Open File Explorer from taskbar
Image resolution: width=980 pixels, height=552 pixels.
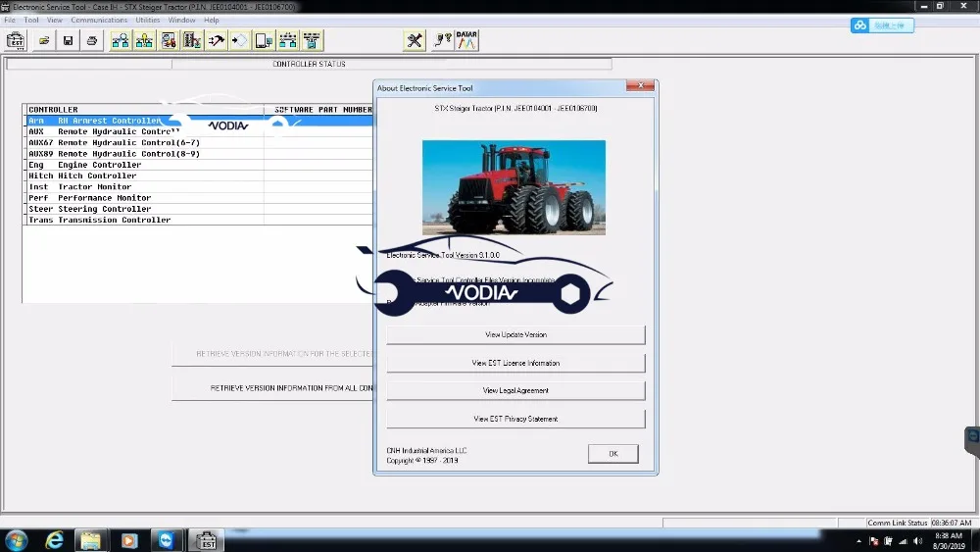[x=90, y=540]
